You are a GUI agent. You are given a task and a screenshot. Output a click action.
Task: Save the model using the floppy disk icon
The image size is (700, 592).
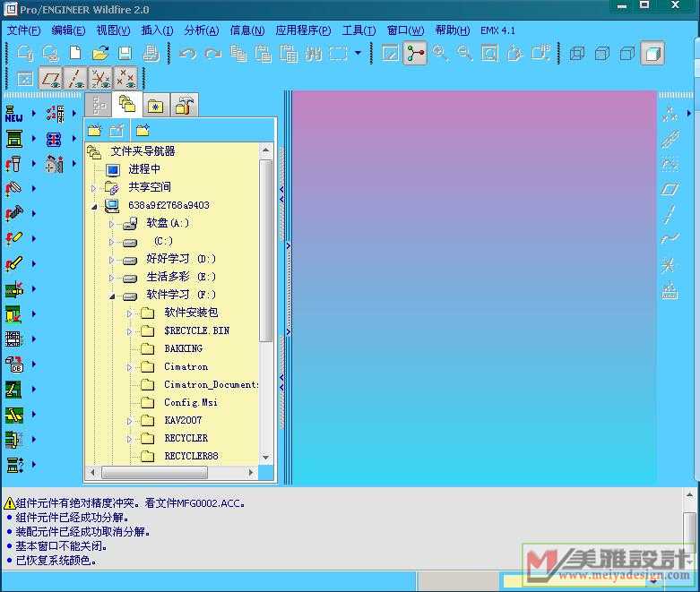125,54
